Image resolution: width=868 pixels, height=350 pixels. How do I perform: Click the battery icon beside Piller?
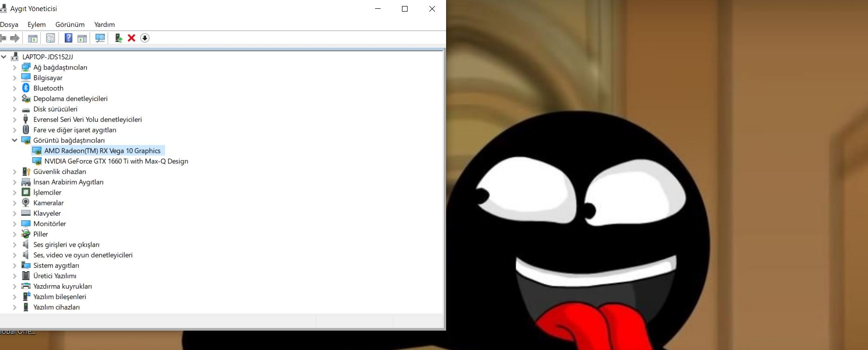[x=26, y=234]
